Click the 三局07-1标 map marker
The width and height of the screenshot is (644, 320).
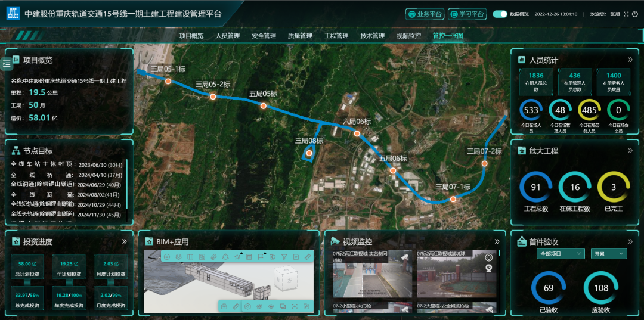tap(453, 199)
